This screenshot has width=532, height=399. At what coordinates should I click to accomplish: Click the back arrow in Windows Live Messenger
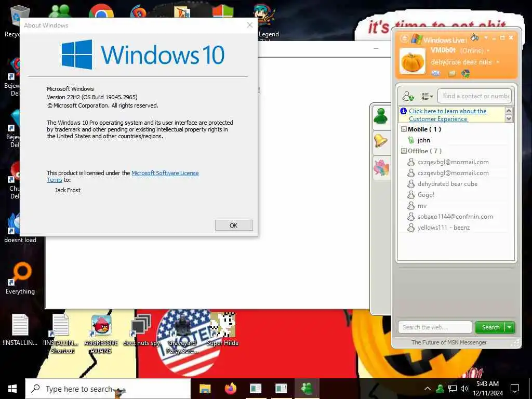[x=404, y=38]
